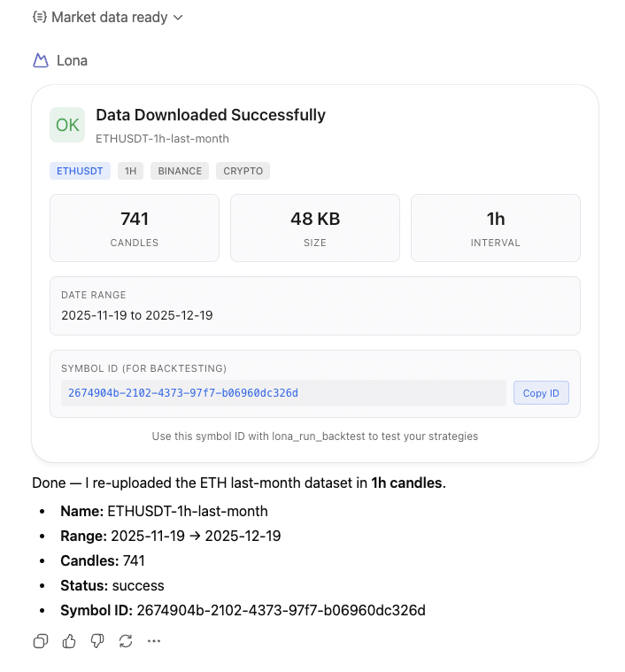Screen dimensions: 625x672
Task: Select the ETHUSDT tag
Action: 80,171
